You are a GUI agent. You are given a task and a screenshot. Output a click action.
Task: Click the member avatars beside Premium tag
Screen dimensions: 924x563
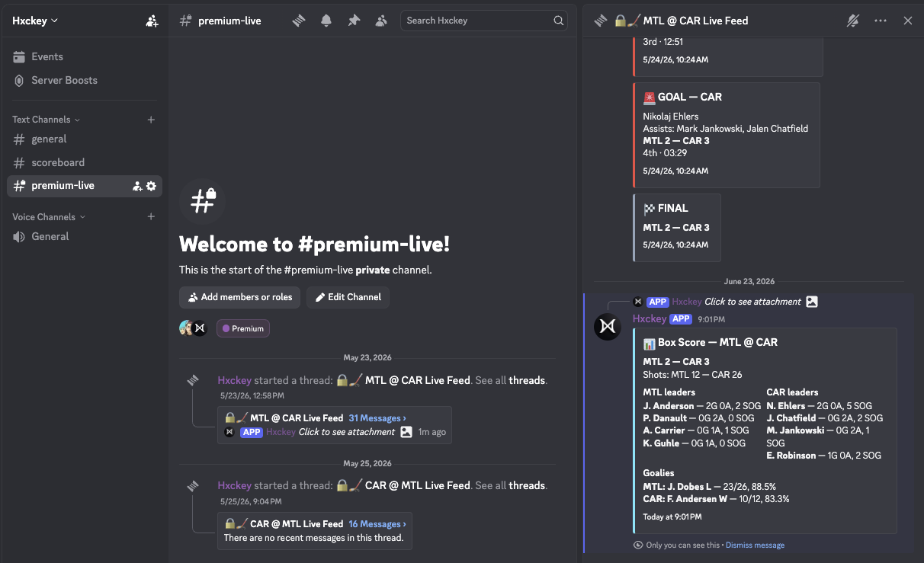pos(193,328)
